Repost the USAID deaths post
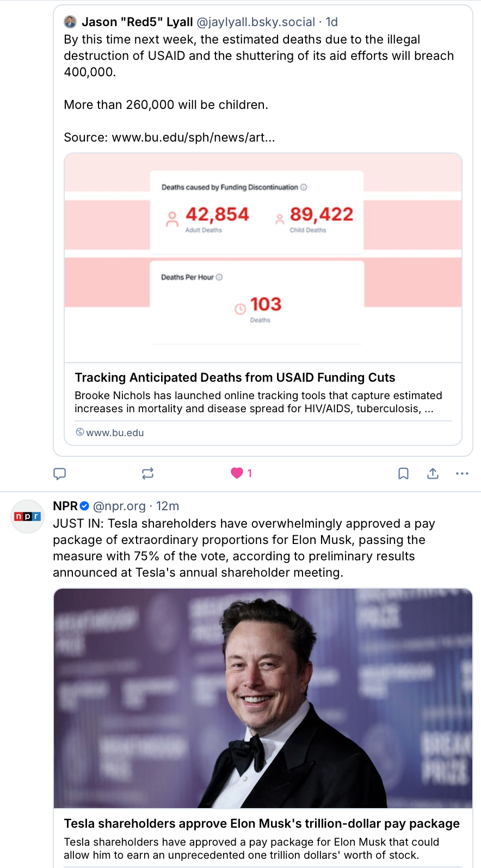 (147, 473)
